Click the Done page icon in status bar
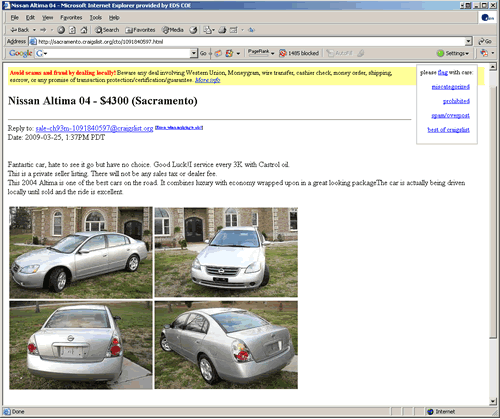Screen dimensions: 500x419 [7, 412]
